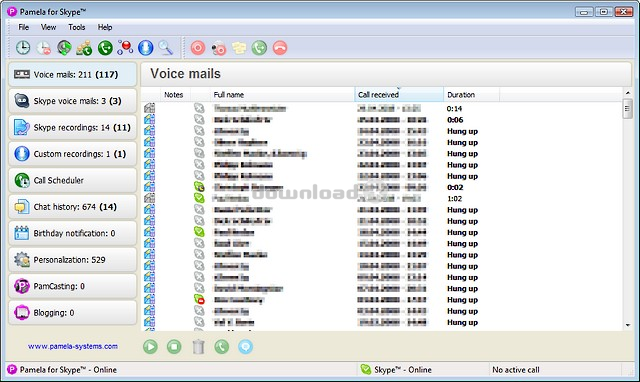The height and width of the screenshot is (382, 640).
Task: Play the selected voice mail
Action: click(150, 347)
